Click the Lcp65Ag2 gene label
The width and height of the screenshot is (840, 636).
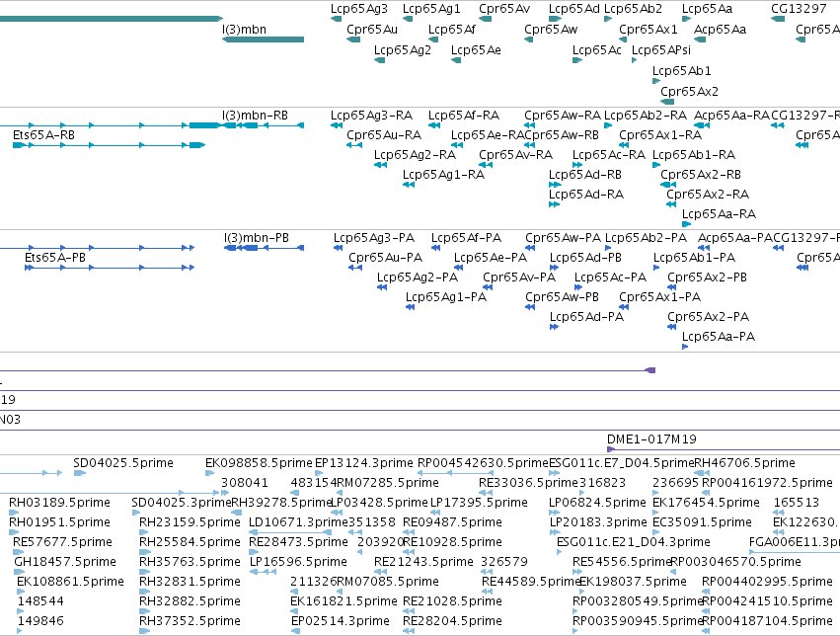(x=403, y=49)
